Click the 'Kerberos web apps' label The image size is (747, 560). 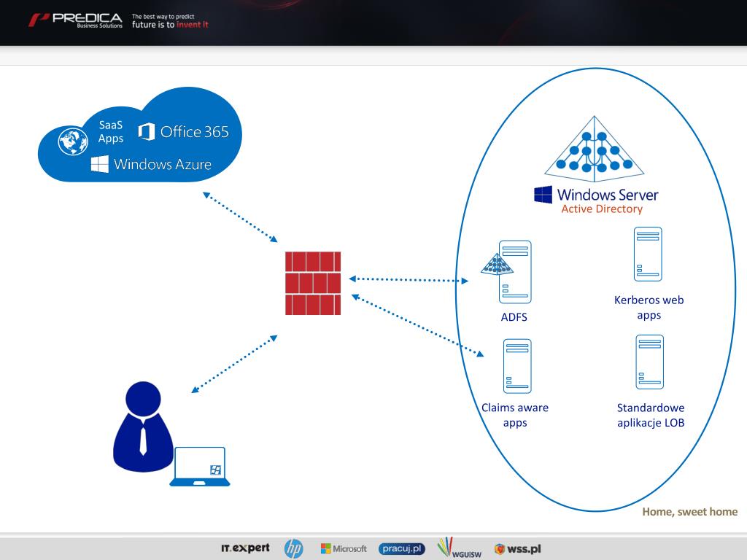click(649, 307)
